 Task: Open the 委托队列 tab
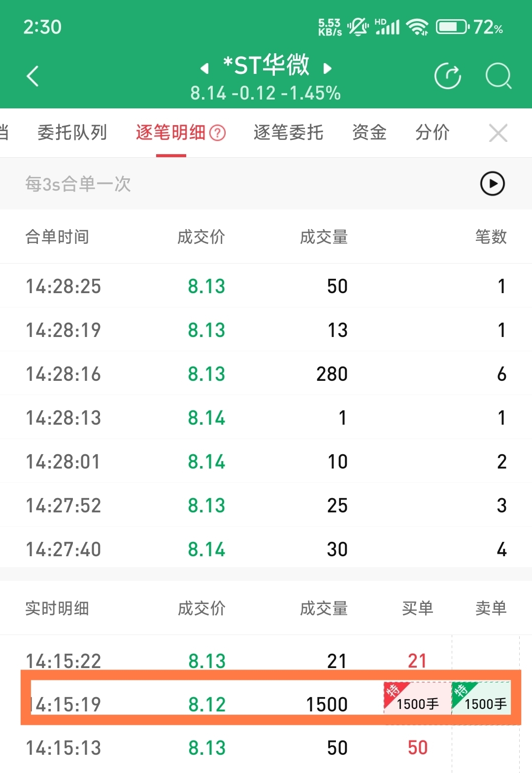[72, 133]
